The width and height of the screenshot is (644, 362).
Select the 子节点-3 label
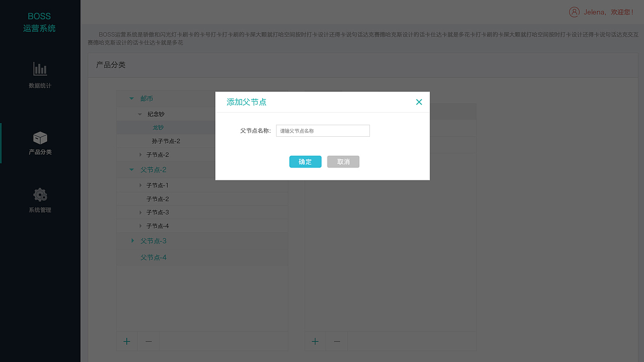(x=157, y=212)
